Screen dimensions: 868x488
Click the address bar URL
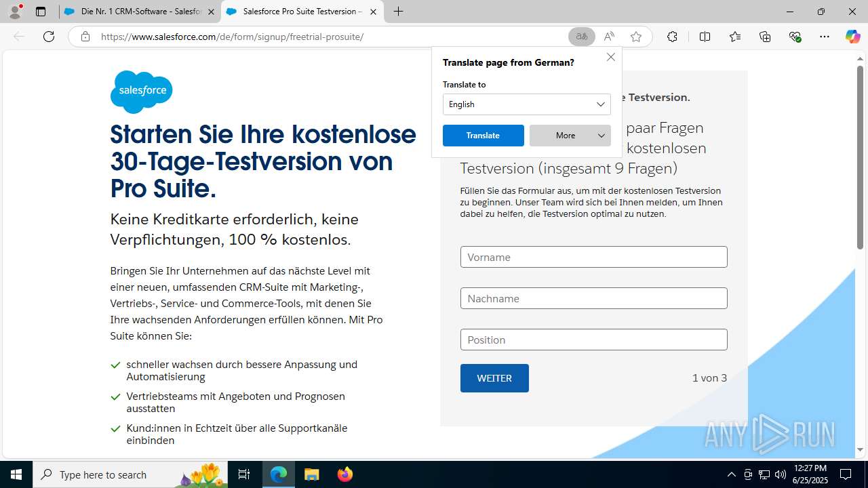coord(232,37)
